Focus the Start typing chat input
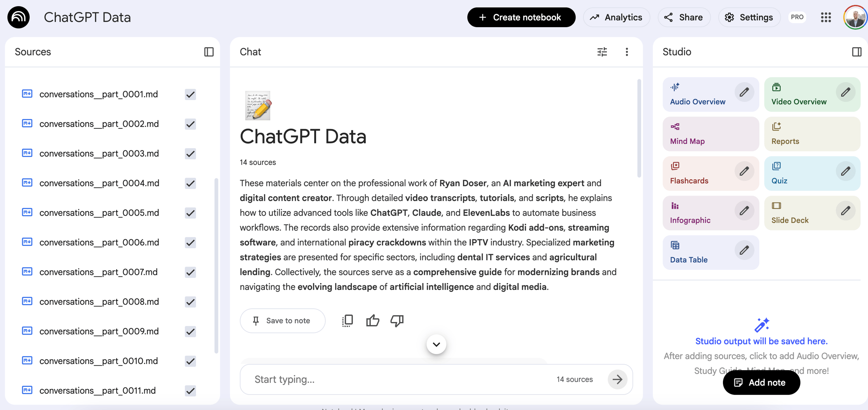868x410 pixels. (398, 379)
